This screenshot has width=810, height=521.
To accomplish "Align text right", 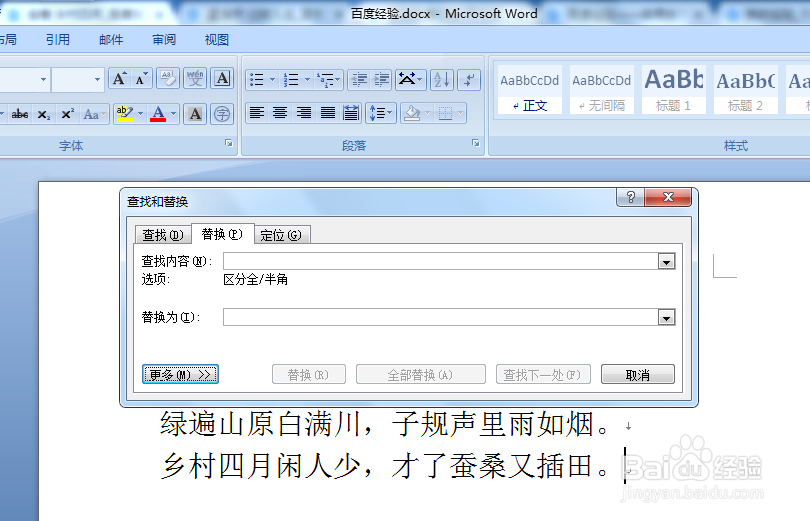I will (304, 113).
